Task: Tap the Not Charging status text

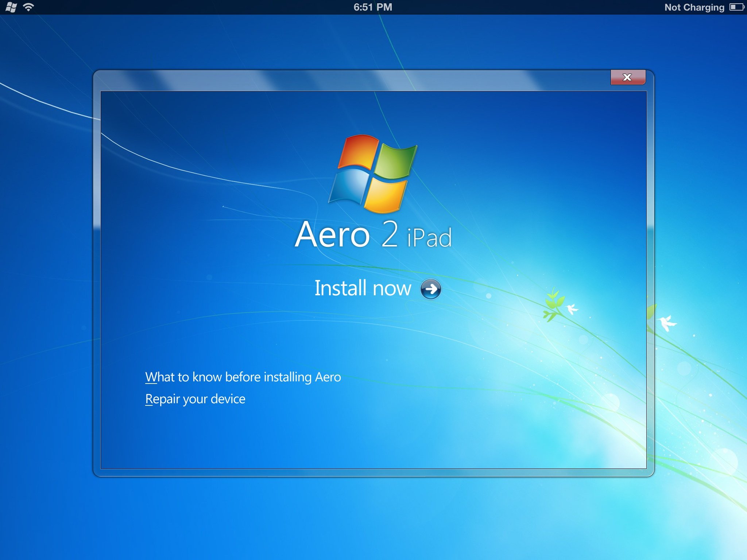Action: (694, 7)
